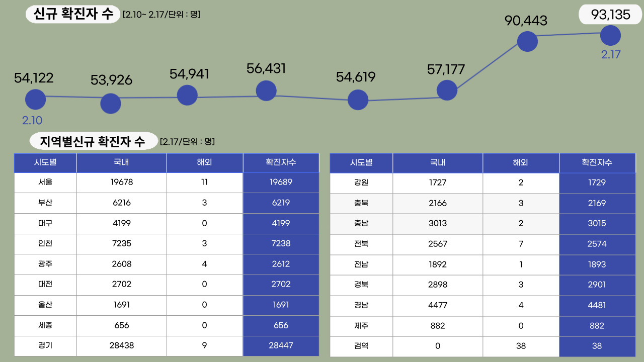Select the 인천 domestic cases cell 7235

tap(121, 244)
